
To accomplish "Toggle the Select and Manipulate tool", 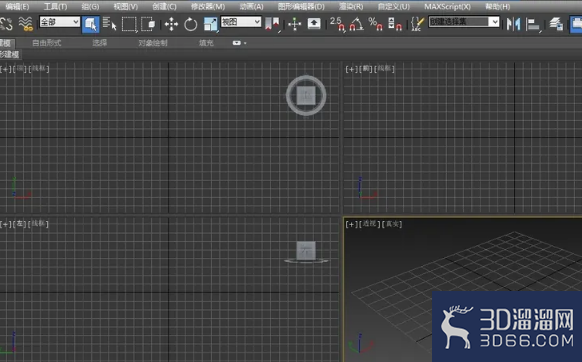I will (295, 25).
